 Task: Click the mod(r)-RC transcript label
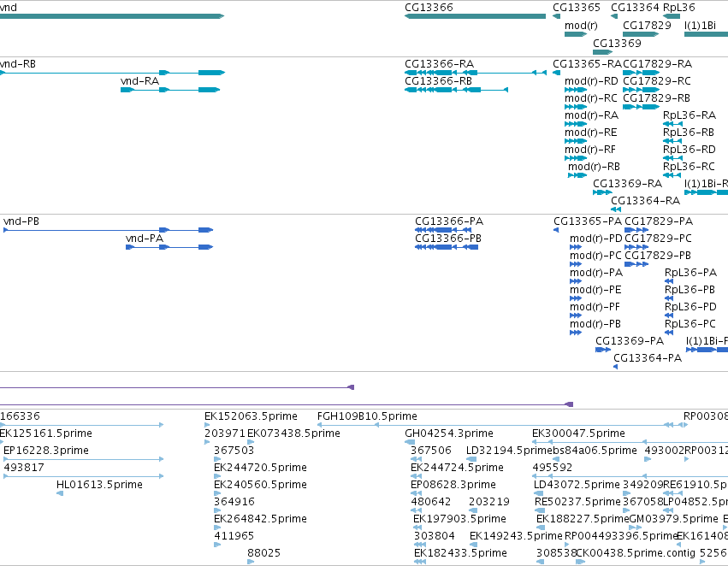point(590,98)
